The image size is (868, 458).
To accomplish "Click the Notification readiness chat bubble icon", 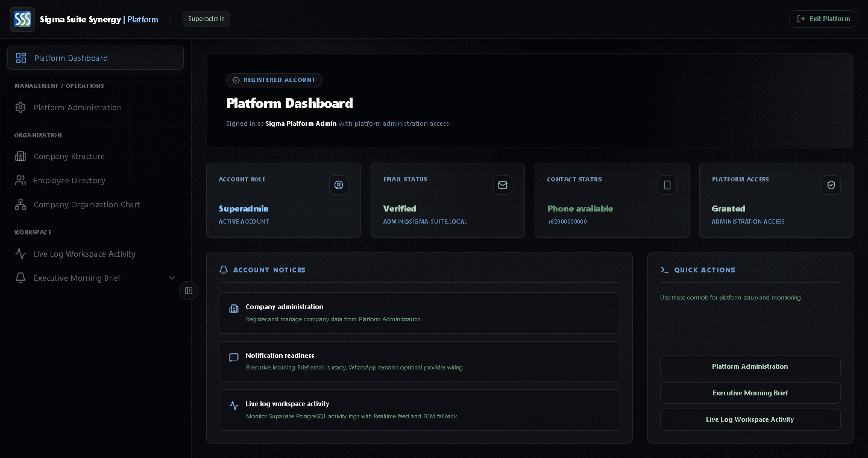I will 234,357.
